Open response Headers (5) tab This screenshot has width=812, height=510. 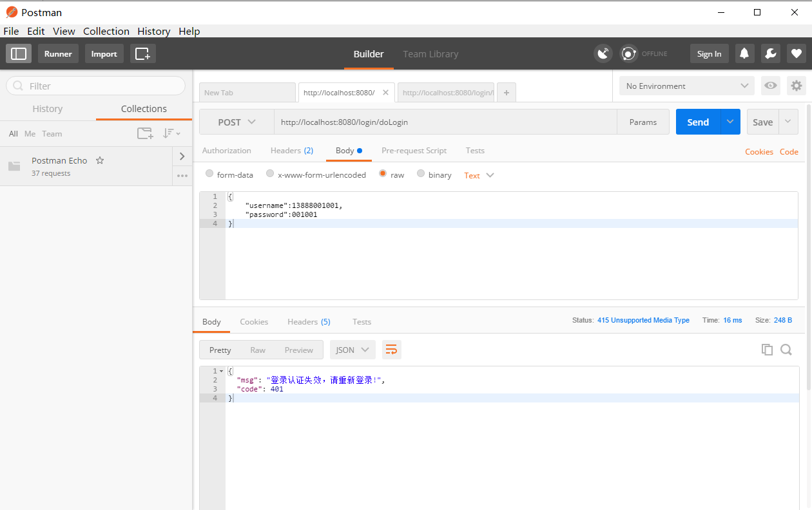[x=309, y=321]
